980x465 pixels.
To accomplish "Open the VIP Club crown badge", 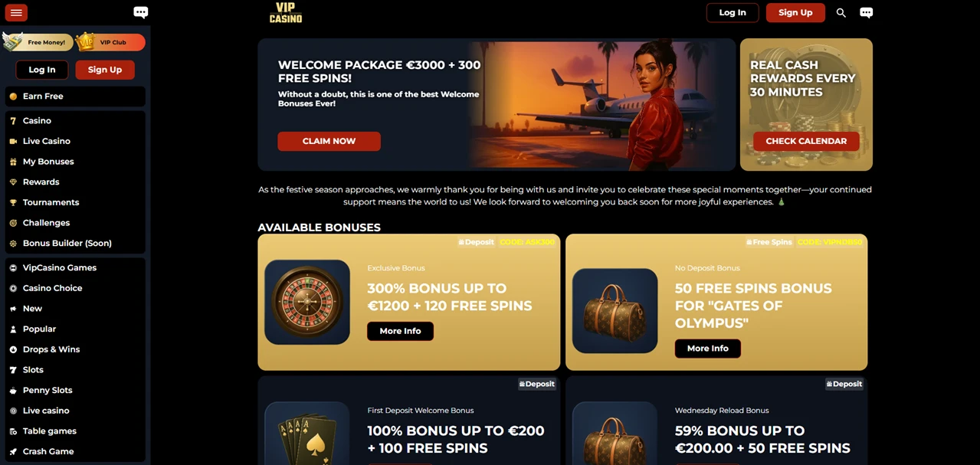I will coord(111,42).
